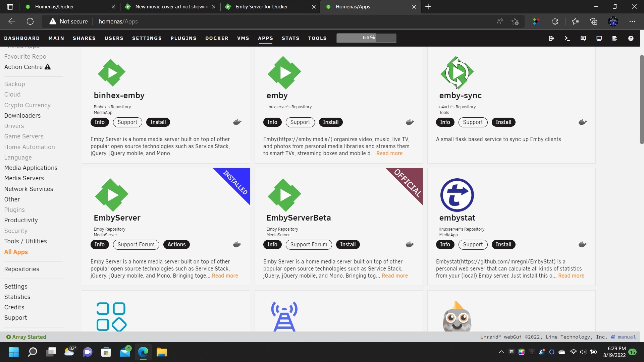
Task: Expand Read more on emby description
Action: [x=389, y=153]
